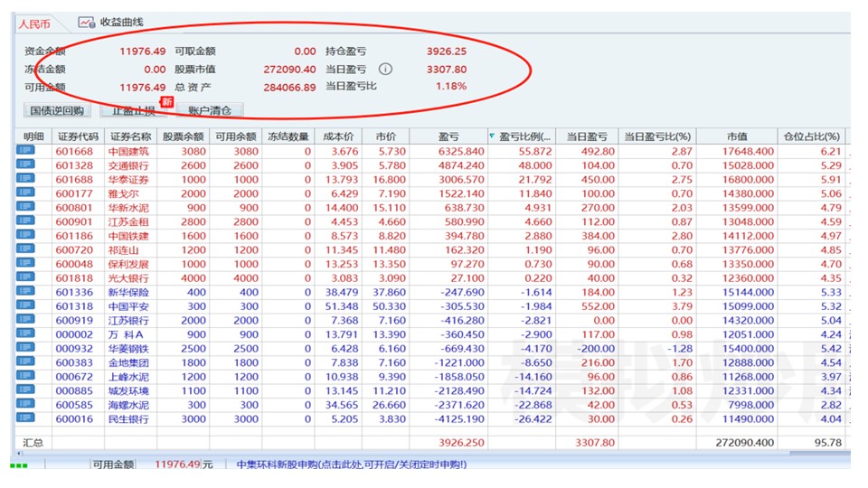Click the 冻结数量 column header
Image resolution: width=868 pixels, height=488 pixels.
tap(288, 136)
